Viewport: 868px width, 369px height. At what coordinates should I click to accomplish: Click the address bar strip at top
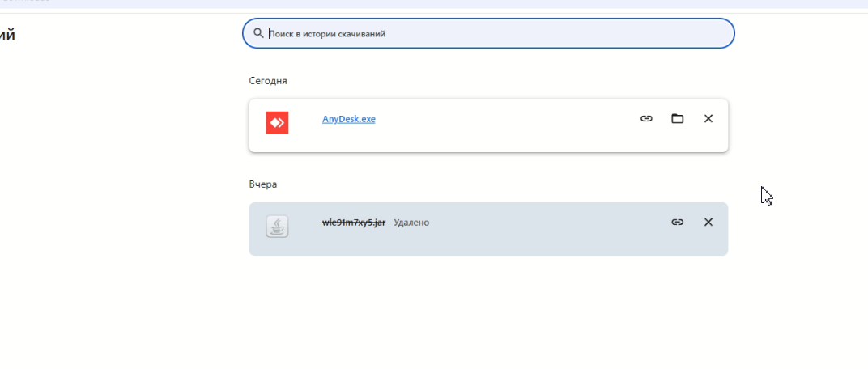434,4
